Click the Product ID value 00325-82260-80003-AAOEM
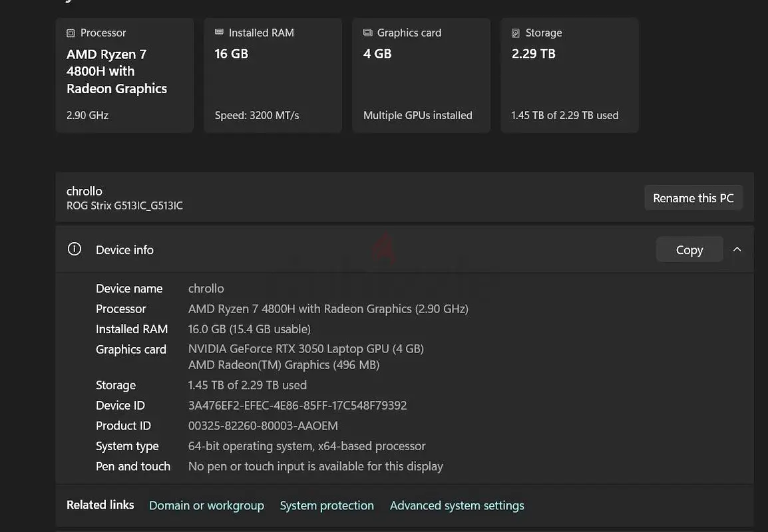This screenshot has width=768, height=532. (x=263, y=426)
